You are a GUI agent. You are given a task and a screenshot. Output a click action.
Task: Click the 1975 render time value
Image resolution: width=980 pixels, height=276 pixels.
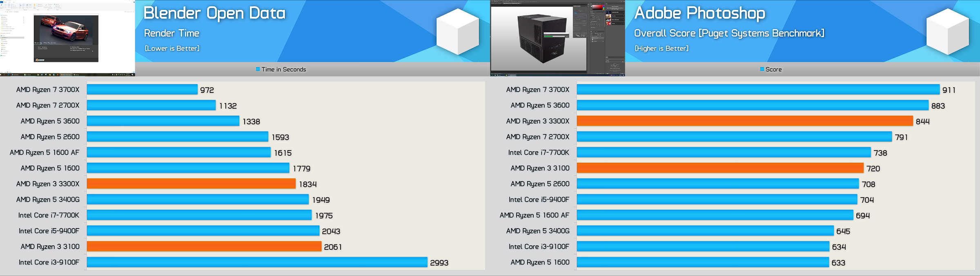pyautogui.click(x=324, y=215)
